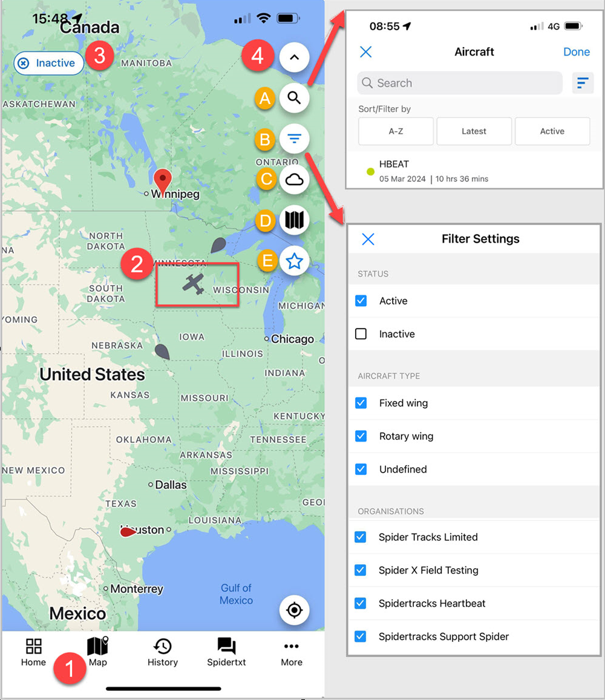Screen dimensions: 605x700
Task: Open filter settings from the map filter button
Action: (294, 139)
